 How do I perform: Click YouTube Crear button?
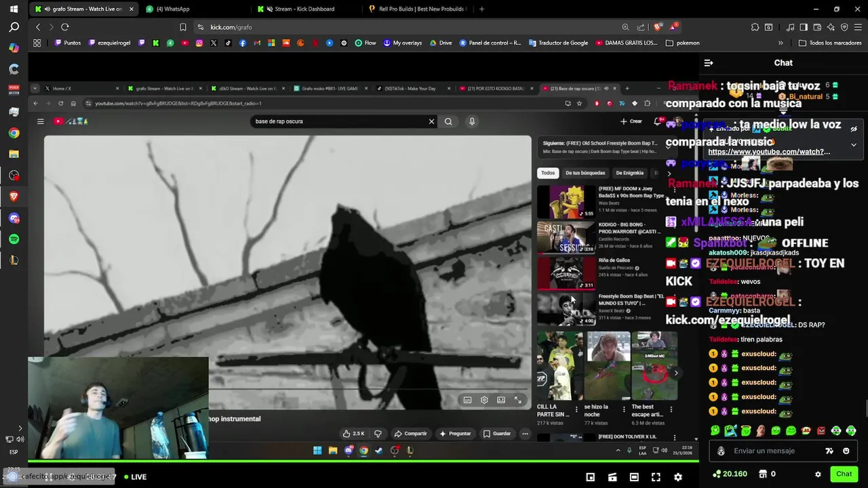pyautogui.click(x=631, y=121)
